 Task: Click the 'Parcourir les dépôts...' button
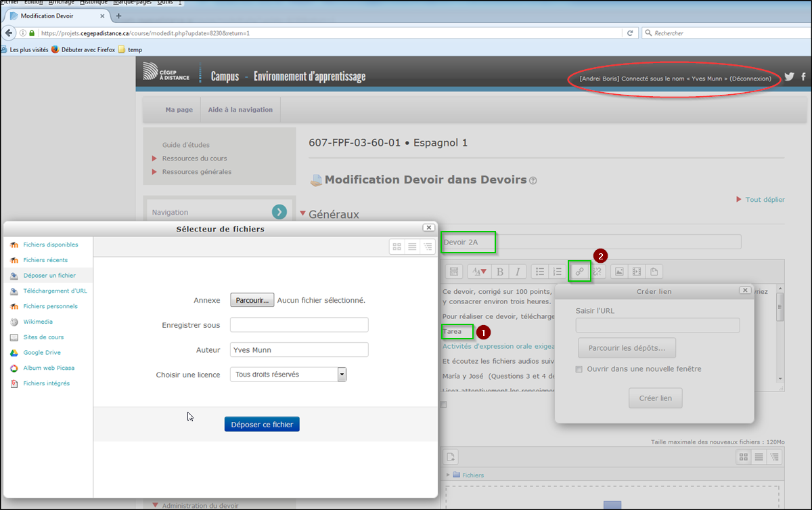click(x=627, y=348)
